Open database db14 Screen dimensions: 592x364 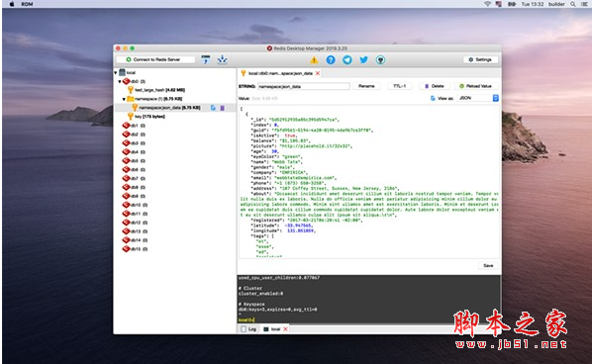pos(136,240)
